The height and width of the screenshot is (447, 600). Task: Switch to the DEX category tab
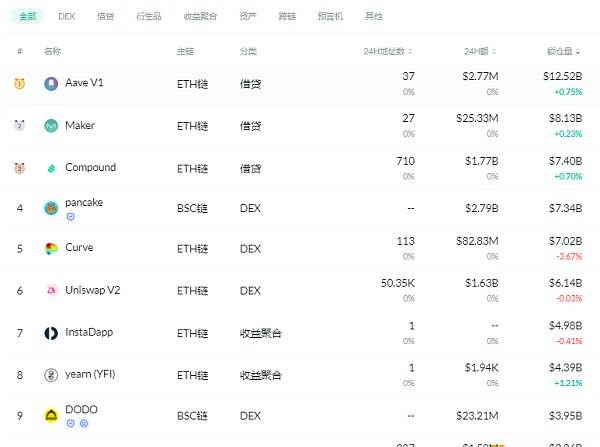click(x=67, y=16)
